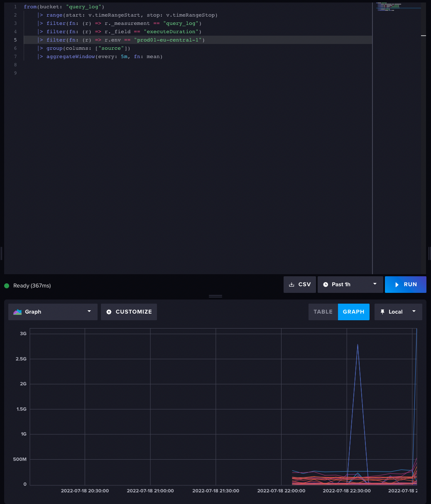Click the gear icon on the CUSTOMIZE button
Image resolution: width=431 pixels, height=504 pixels.
pos(109,312)
